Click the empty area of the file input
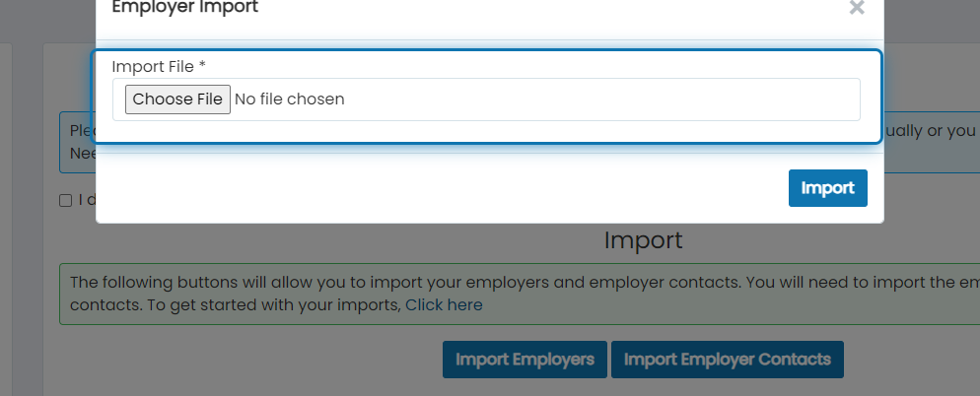The height and width of the screenshot is (396, 980). tap(600, 99)
